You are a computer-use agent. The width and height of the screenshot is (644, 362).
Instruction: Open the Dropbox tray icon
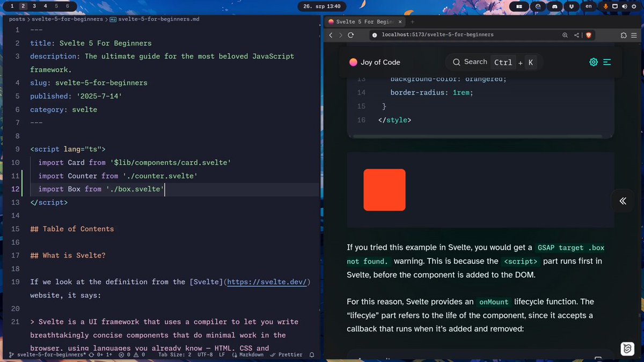tap(572, 6)
